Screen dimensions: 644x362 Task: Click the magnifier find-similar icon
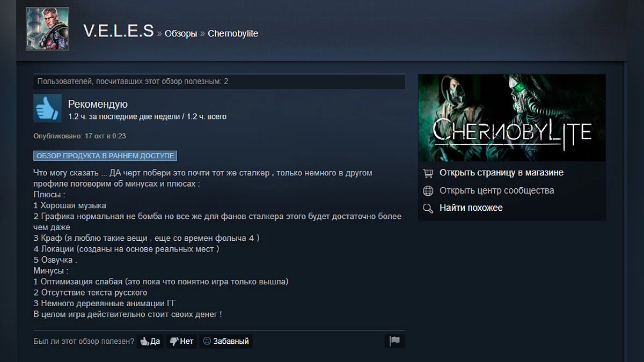coord(428,208)
